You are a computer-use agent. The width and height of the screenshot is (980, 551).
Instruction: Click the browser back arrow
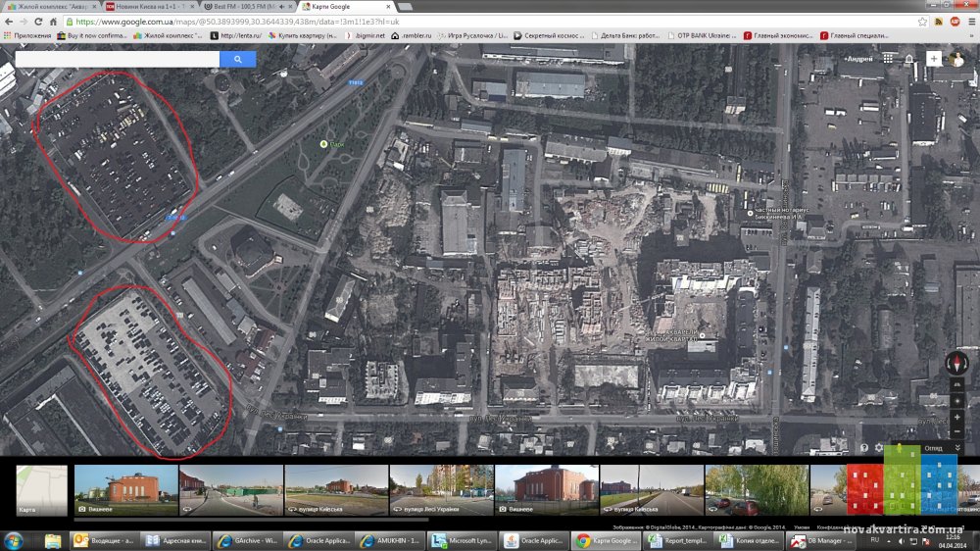click(9, 22)
